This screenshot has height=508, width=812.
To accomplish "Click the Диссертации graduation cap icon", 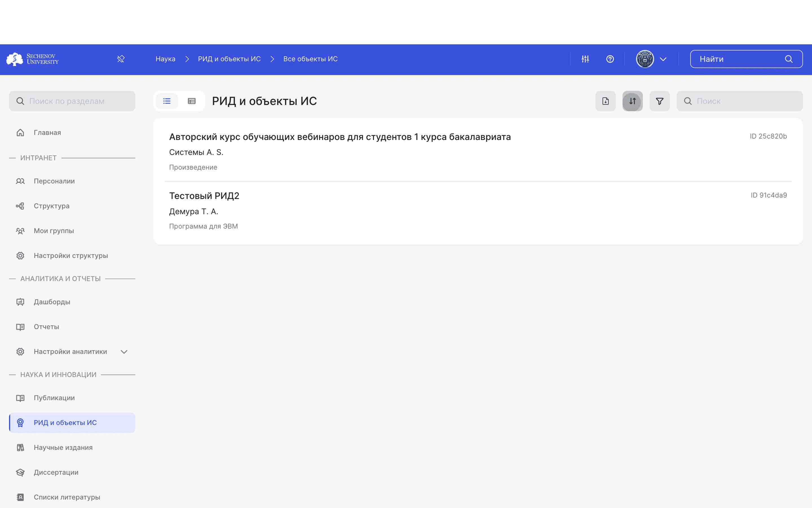I will click(20, 472).
